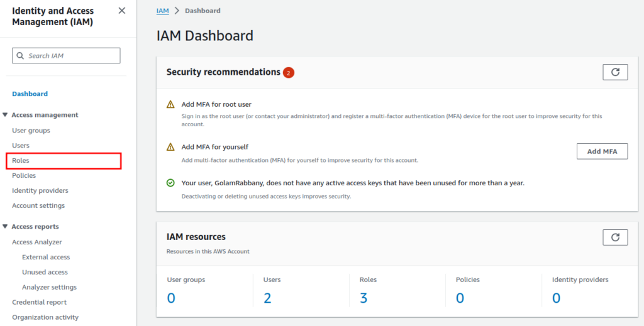Image resolution: width=644 pixels, height=326 pixels.
Task: Click the 'Policies' label in IAM resources
Action: pyautogui.click(x=468, y=280)
